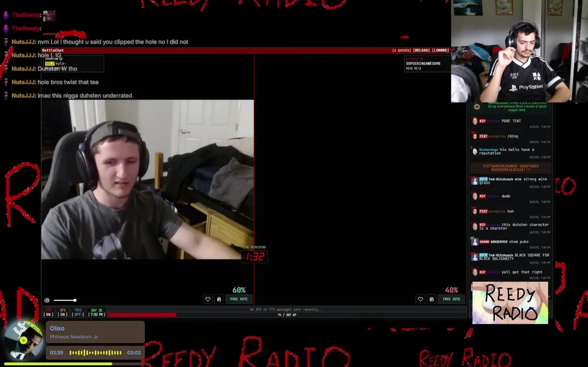Click the 02:20 elapsed time label

coord(57,353)
